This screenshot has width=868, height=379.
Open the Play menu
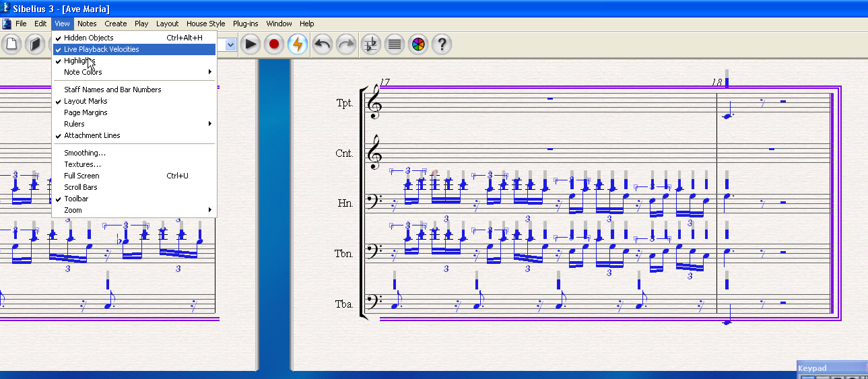click(x=141, y=24)
